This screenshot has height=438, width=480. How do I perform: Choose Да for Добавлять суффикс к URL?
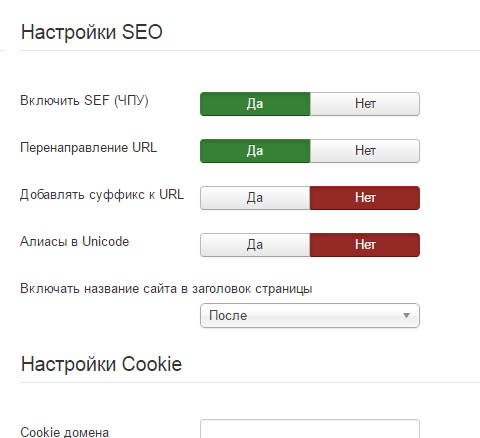[x=255, y=198]
